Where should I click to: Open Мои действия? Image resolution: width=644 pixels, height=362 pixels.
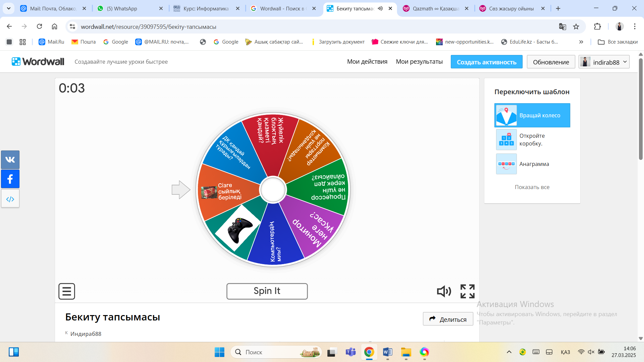point(367,62)
